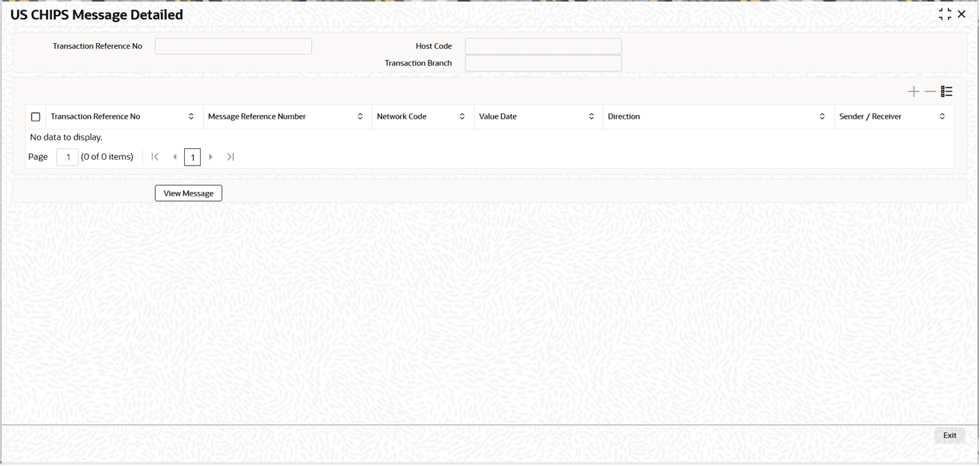Screen dimensions: 980x466
Task: Click the Network Code column header text
Action: click(402, 117)
